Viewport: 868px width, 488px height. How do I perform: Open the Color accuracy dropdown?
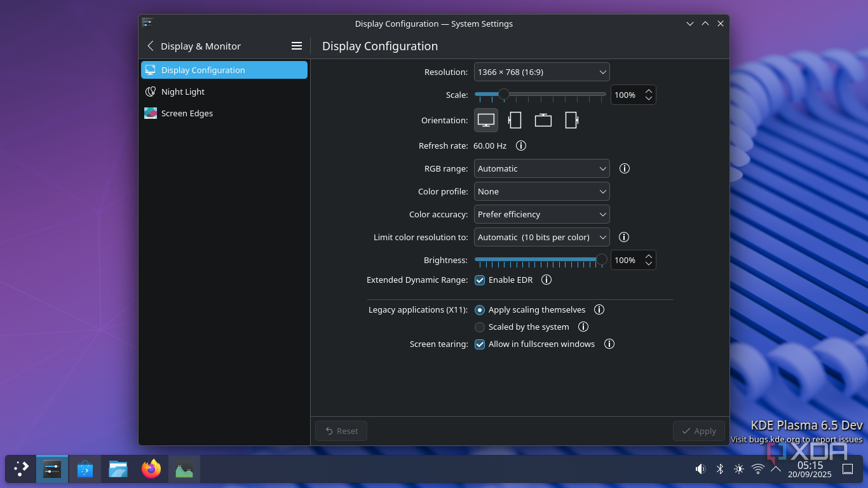click(542, 214)
